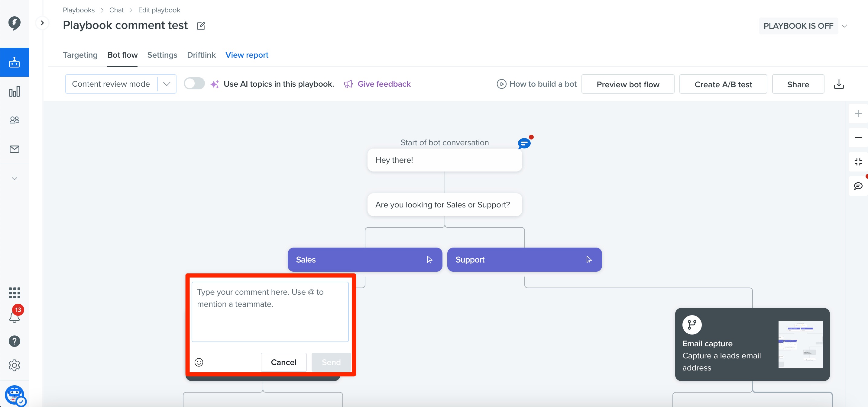868x407 pixels.
Task: Click the Share button
Action: pyautogui.click(x=798, y=84)
